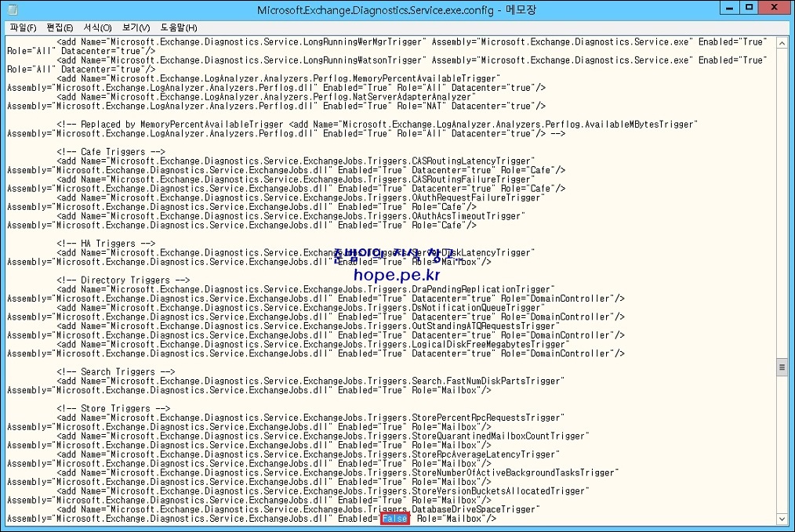Open the 서식(O) menu

point(97,27)
